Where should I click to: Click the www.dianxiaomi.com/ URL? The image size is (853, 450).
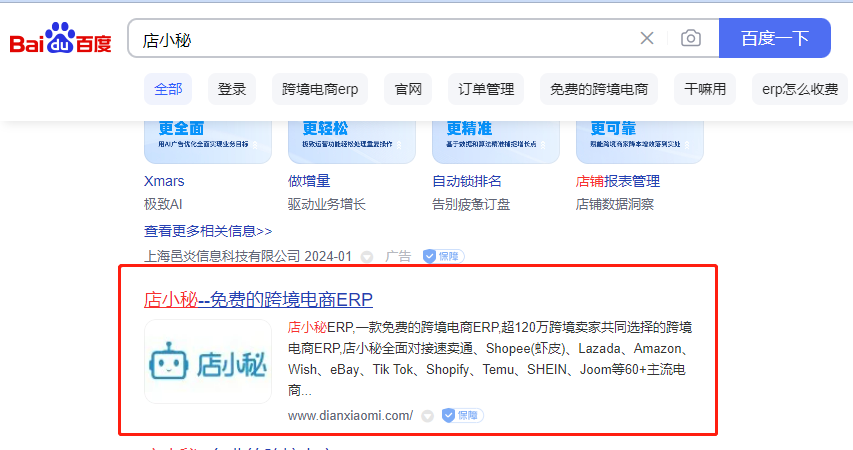(x=350, y=416)
